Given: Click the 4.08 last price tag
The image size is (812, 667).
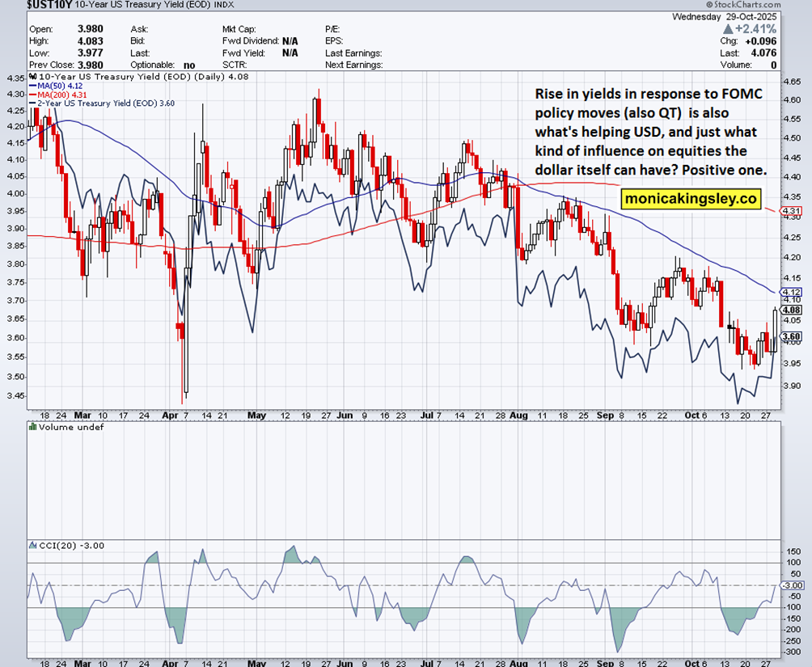Looking at the screenshot, I should (791, 310).
